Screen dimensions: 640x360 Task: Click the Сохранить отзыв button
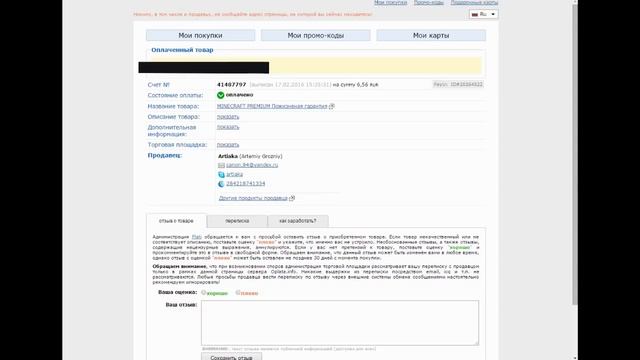[x=231, y=357]
